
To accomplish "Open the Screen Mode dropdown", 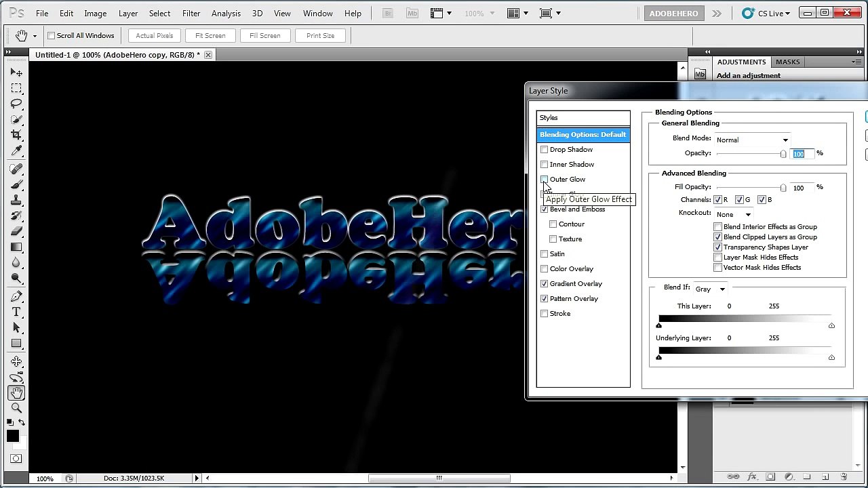I will click(550, 13).
